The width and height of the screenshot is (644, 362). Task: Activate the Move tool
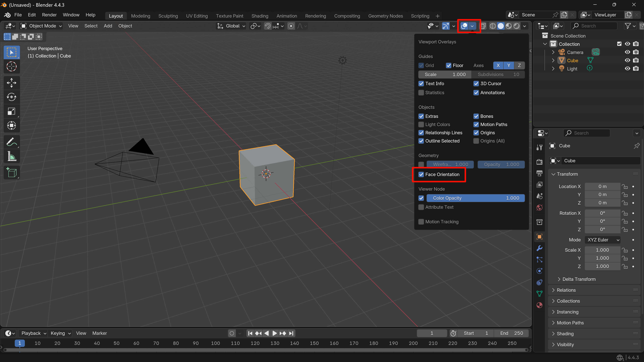coord(12,83)
